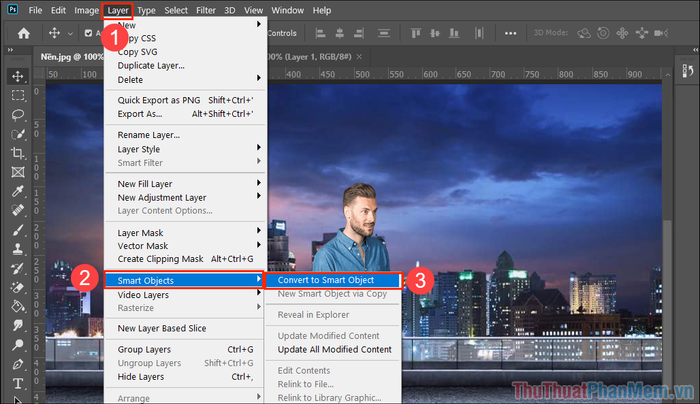This screenshot has width=700, height=404.
Task: Align bottom edges icon
Action: (454, 33)
